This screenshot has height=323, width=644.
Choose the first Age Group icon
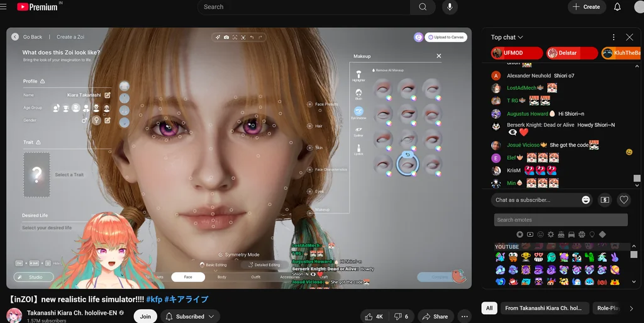(x=56, y=108)
